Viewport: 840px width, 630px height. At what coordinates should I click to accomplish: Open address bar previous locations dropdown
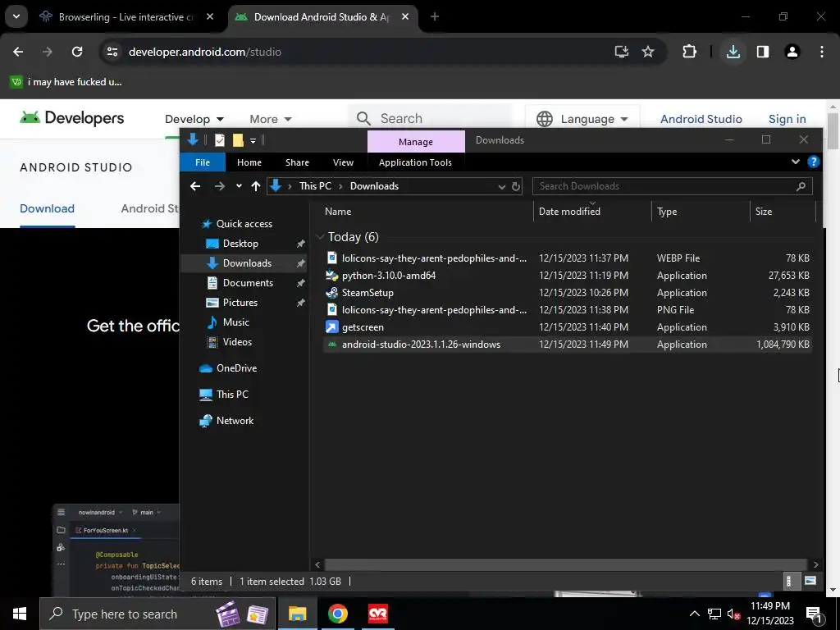pos(501,186)
